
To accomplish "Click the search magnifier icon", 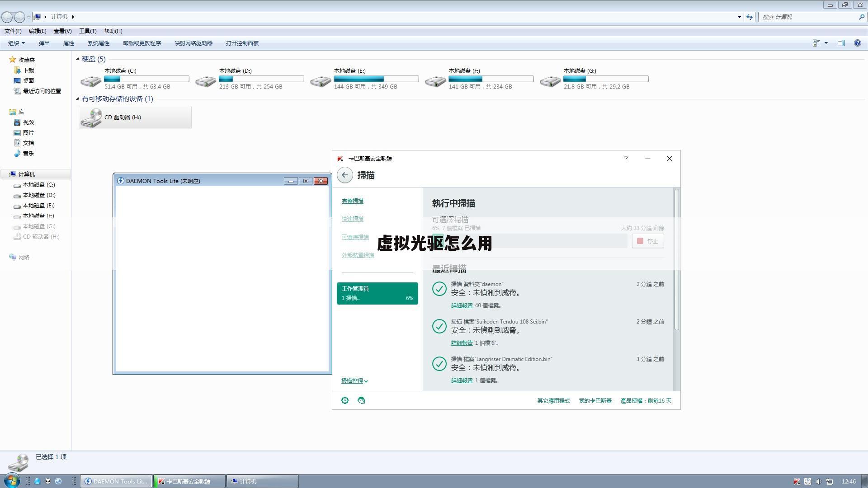I will tap(862, 17).
